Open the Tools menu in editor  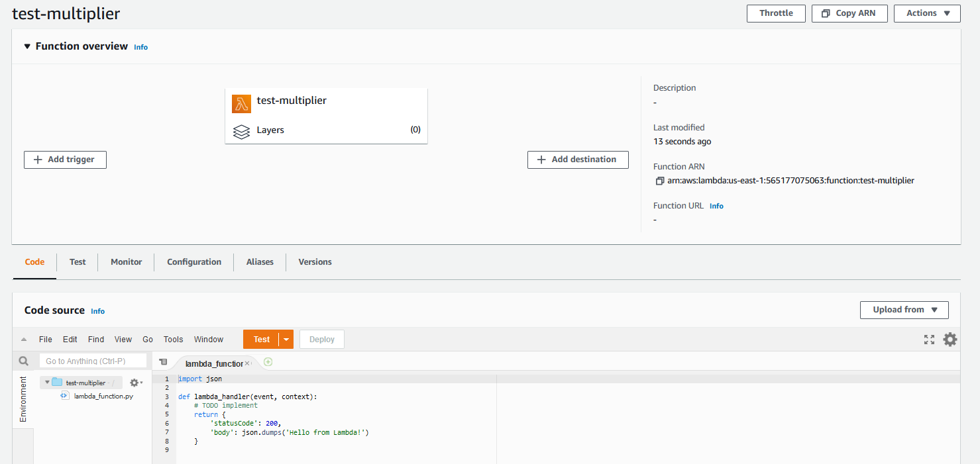pos(173,340)
